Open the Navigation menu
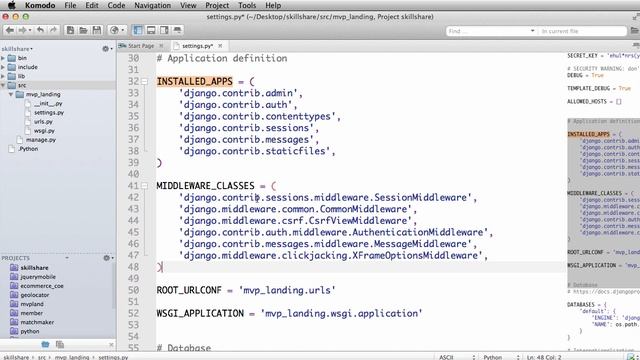This screenshot has height=360, width=640. tap(153, 5)
